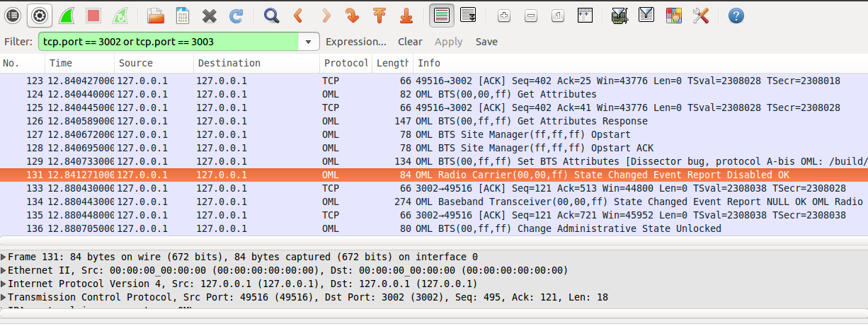
Task: Sort by the Info column header
Action: pos(640,64)
